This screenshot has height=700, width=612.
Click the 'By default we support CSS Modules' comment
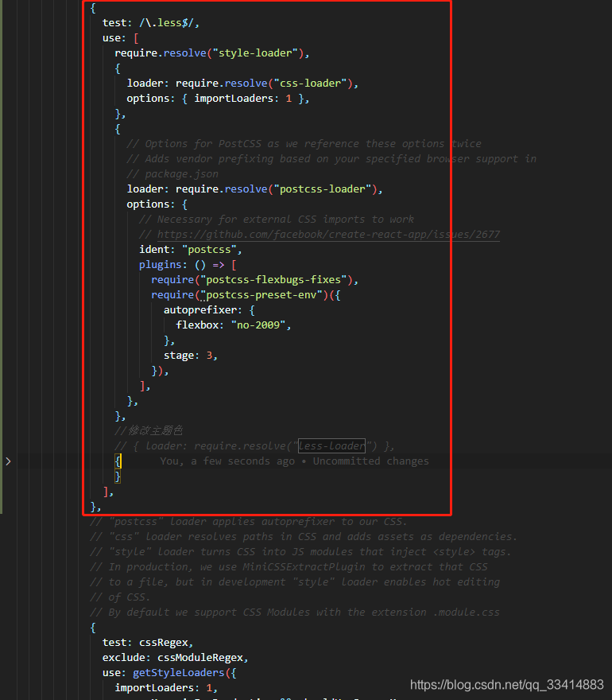click(295, 612)
